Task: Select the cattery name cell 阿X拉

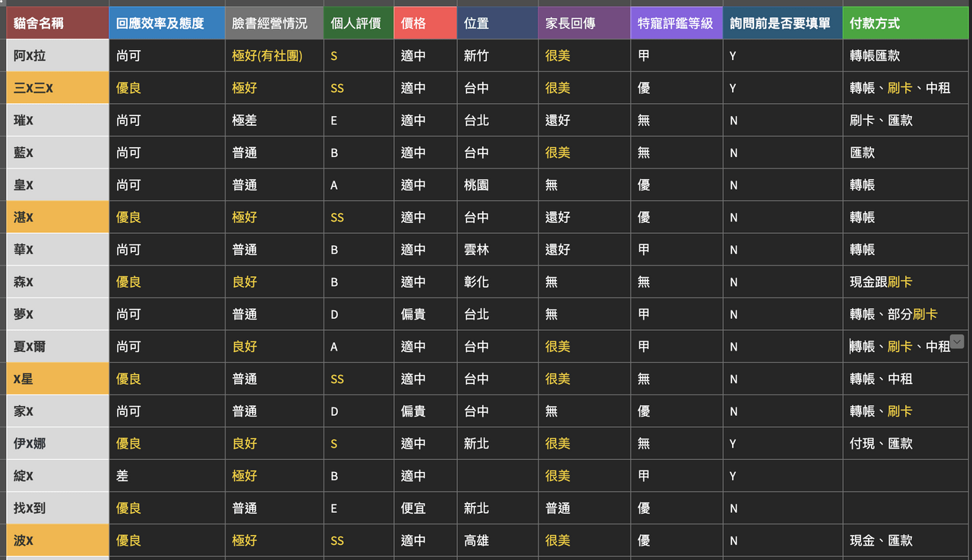Action: click(x=58, y=55)
